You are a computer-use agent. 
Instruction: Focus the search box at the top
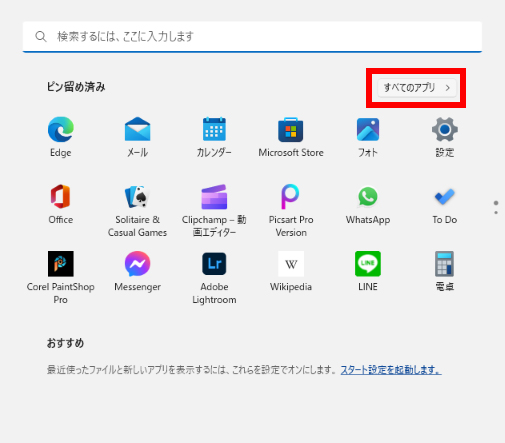click(252, 36)
